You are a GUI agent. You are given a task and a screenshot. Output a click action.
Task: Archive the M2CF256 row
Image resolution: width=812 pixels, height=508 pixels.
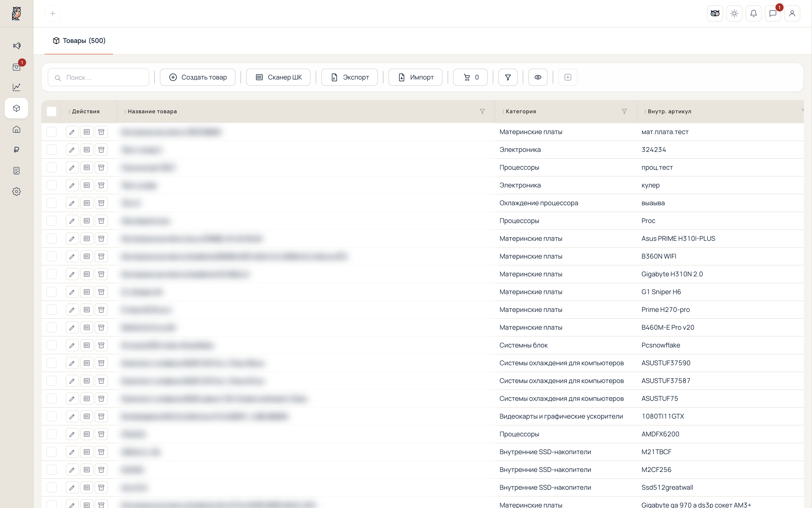[101, 470]
